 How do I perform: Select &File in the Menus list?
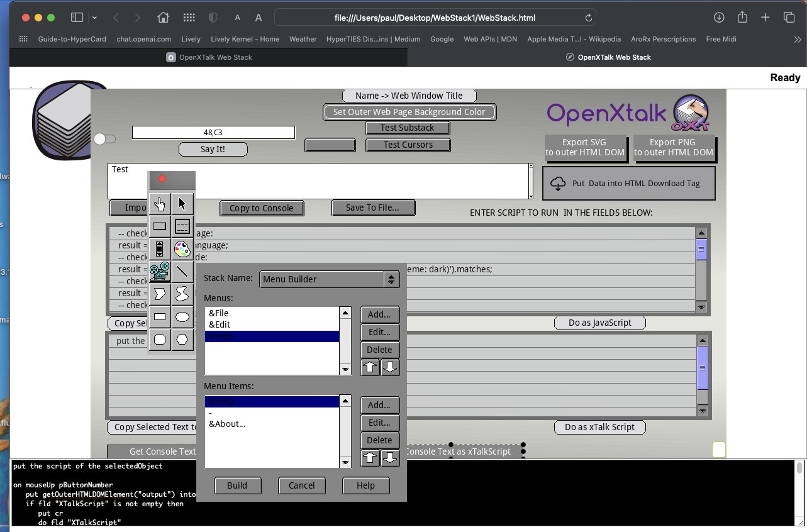pyautogui.click(x=272, y=313)
